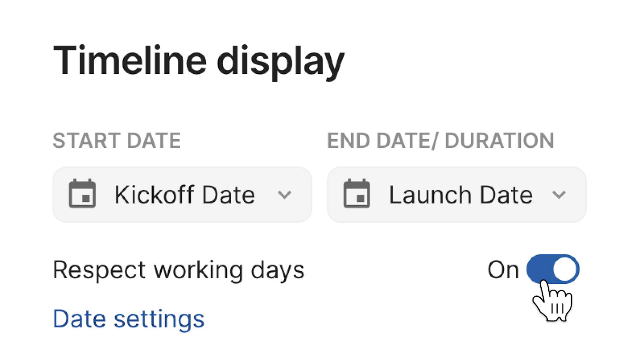Expand the chevron arrow in Launch Date field
The image size is (644, 362).
(x=559, y=195)
